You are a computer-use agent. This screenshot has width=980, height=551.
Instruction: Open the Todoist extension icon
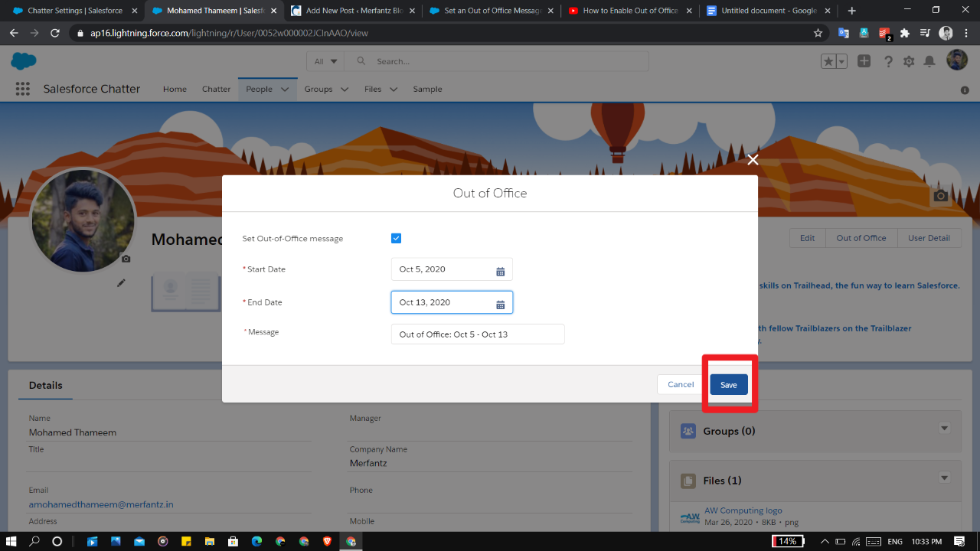(884, 34)
